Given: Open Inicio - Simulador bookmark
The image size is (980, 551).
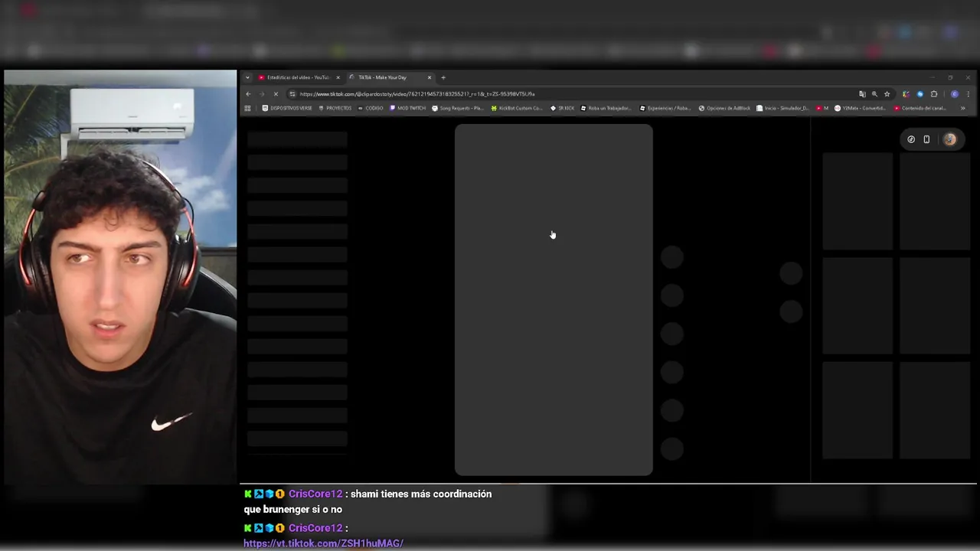Looking at the screenshot, I should tap(782, 108).
